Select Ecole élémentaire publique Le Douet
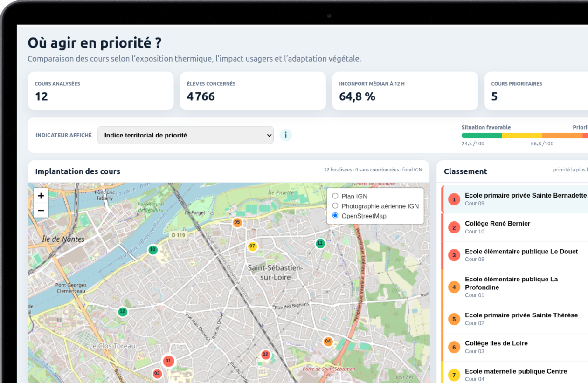588x383 pixels. click(x=515, y=255)
